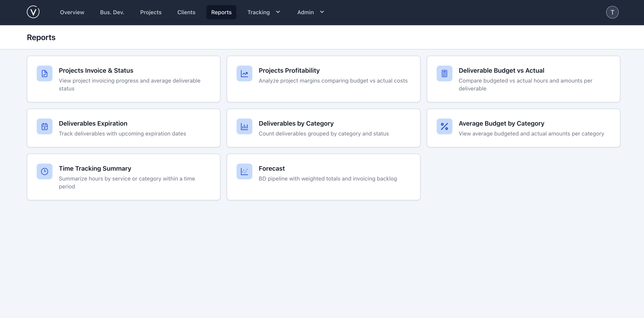This screenshot has width=644, height=318.
Task: Click the Deliverables Expiration report card
Action: click(123, 128)
